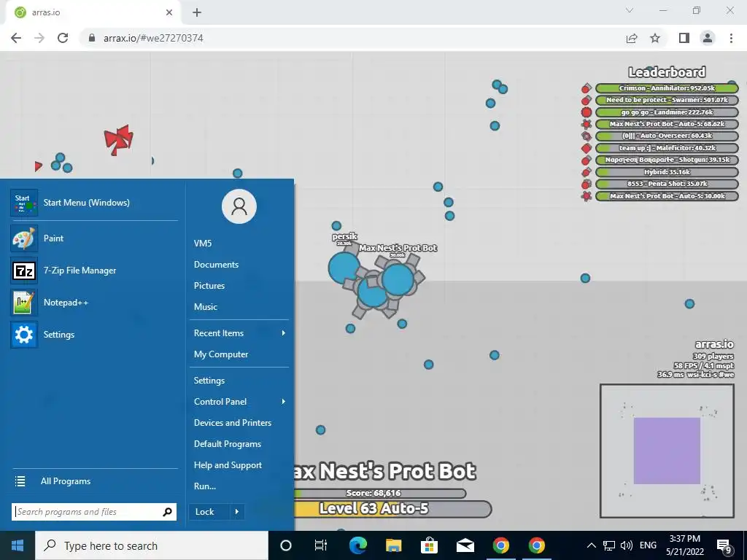Image resolution: width=747 pixels, height=560 pixels.
Task: Open notification center icon
Action: pos(724,546)
